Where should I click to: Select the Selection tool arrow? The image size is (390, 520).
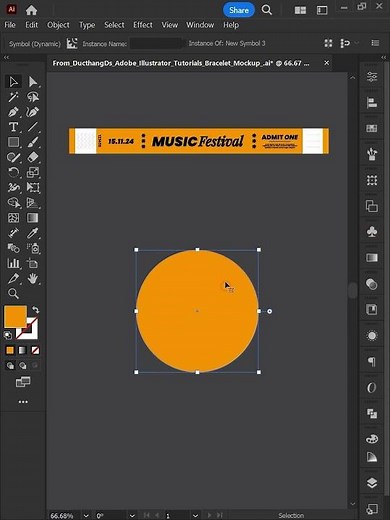tap(13, 82)
